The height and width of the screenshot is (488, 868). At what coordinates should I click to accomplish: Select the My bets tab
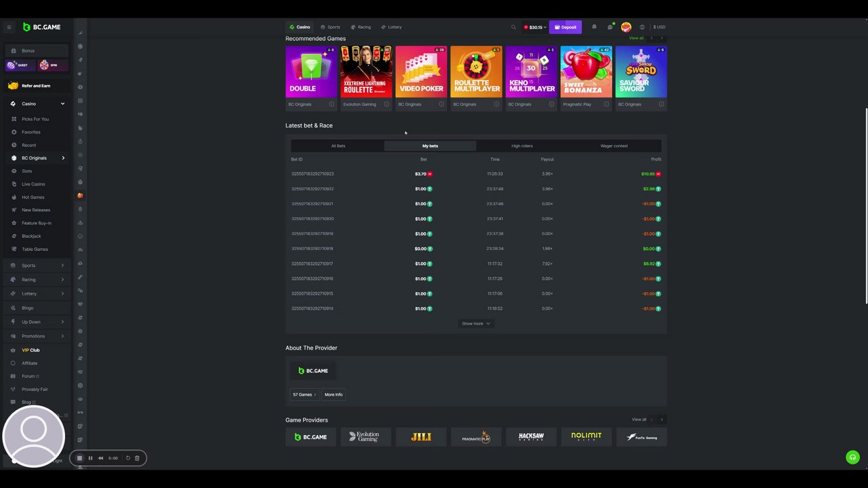tap(430, 146)
